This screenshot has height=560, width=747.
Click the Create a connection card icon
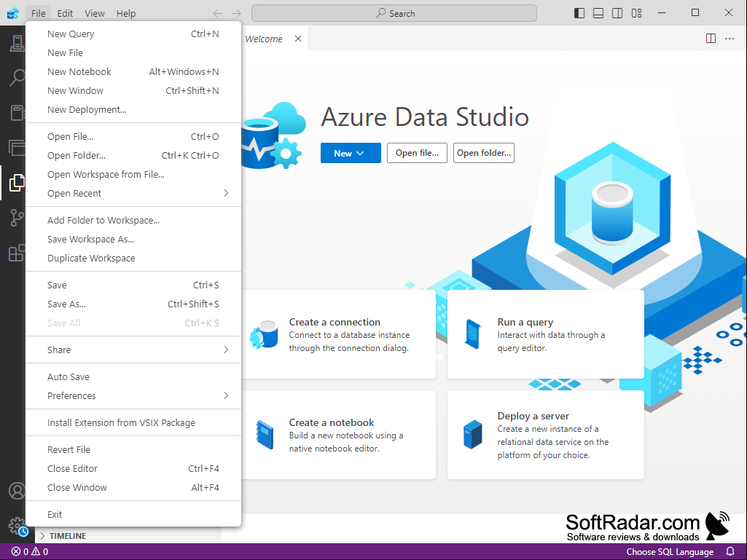265,334
